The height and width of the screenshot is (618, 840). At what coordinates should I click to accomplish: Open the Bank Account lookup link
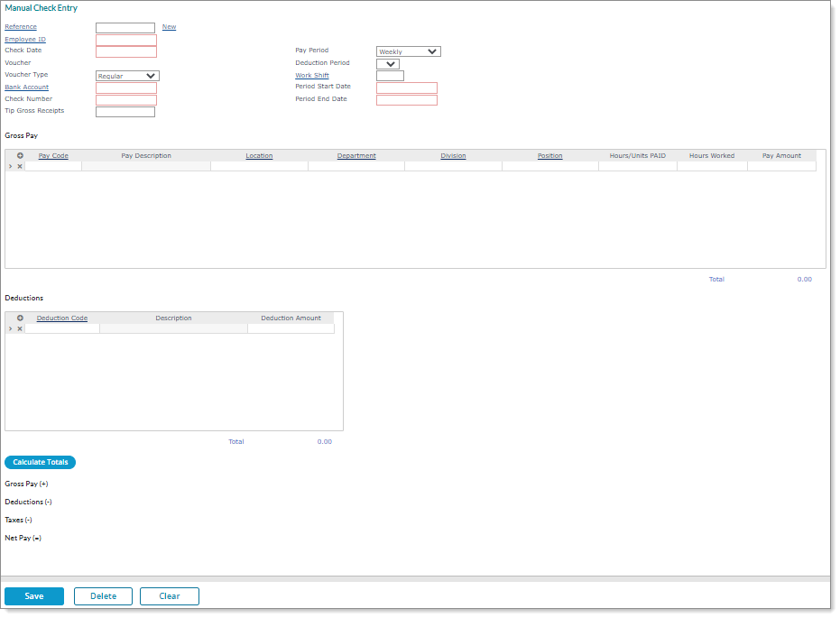[26, 87]
